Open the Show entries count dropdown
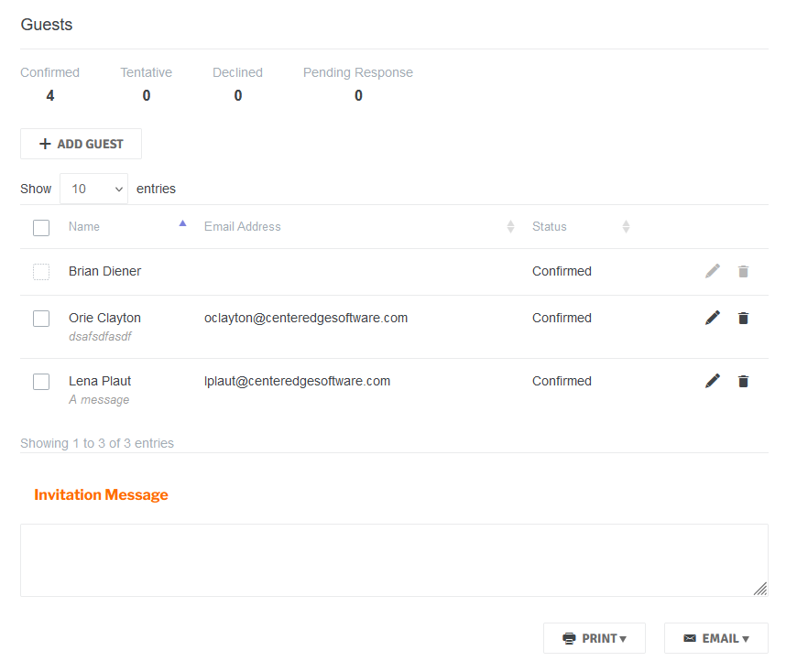Viewport: 797px width, 672px height. point(94,189)
